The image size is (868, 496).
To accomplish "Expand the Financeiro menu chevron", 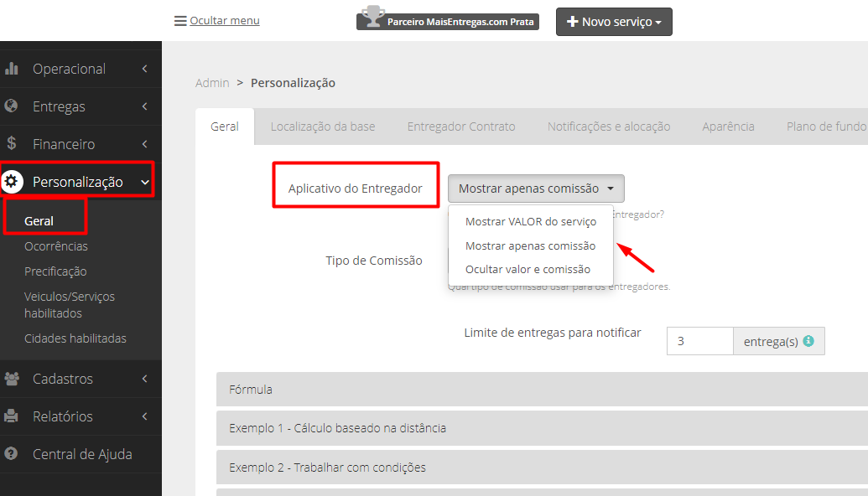I will (x=145, y=144).
